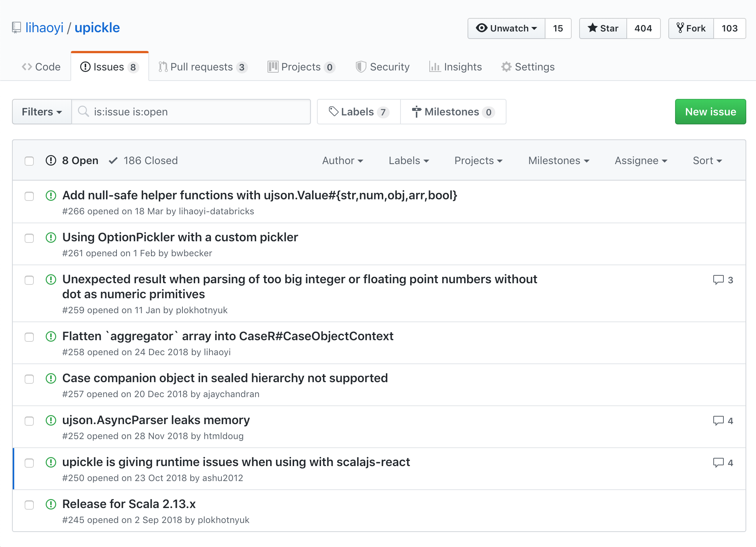Viewport: 756px width, 547px height.
Task: Click the open-issue icon for issue #258
Action: pos(51,336)
